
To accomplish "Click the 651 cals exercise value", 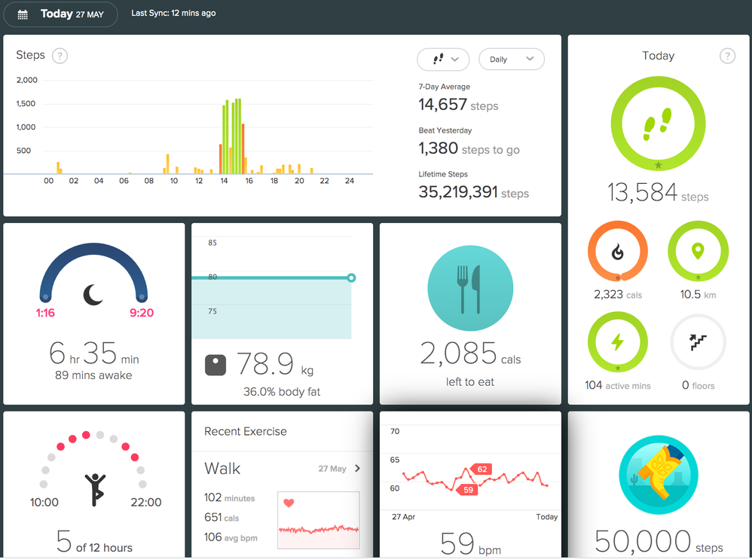I will [x=221, y=517].
